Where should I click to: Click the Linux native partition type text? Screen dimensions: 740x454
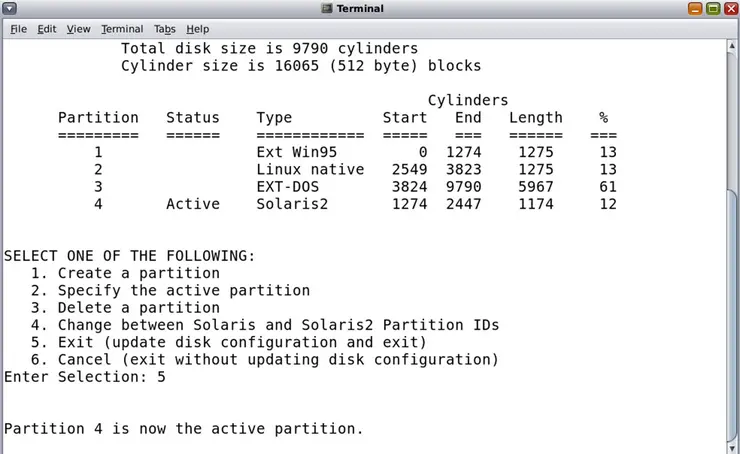[x=310, y=170]
